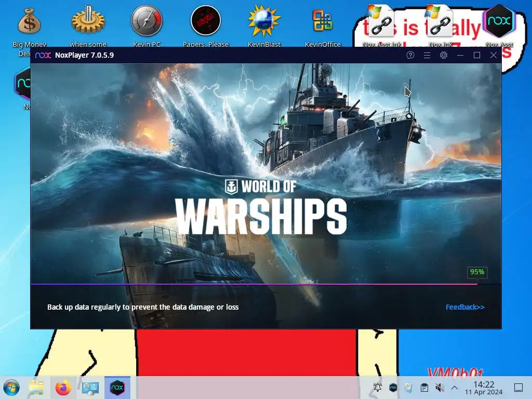The width and height of the screenshot is (532, 399).
Task: Click the show desktop button
Action: click(518, 388)
